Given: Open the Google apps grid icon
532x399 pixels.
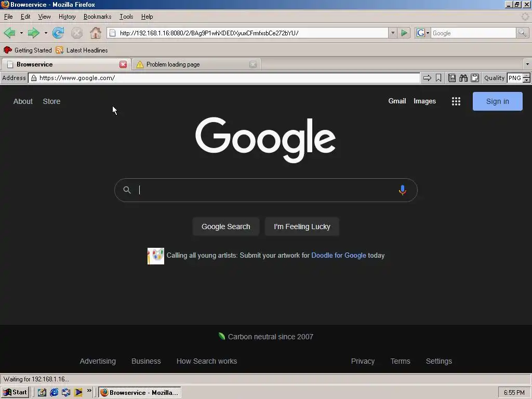Looking at the screenshot, I should [456, 101].
